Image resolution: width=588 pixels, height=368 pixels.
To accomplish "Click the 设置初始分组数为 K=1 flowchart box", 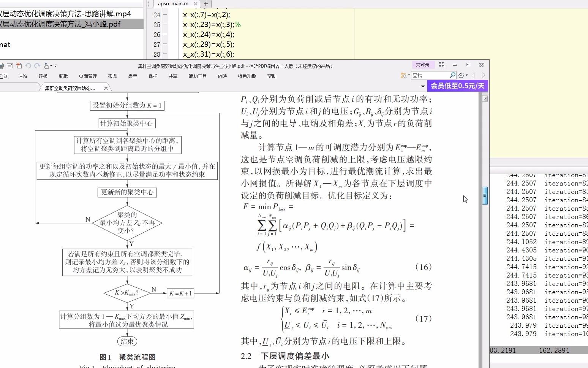I will click(x=127, y=106).
